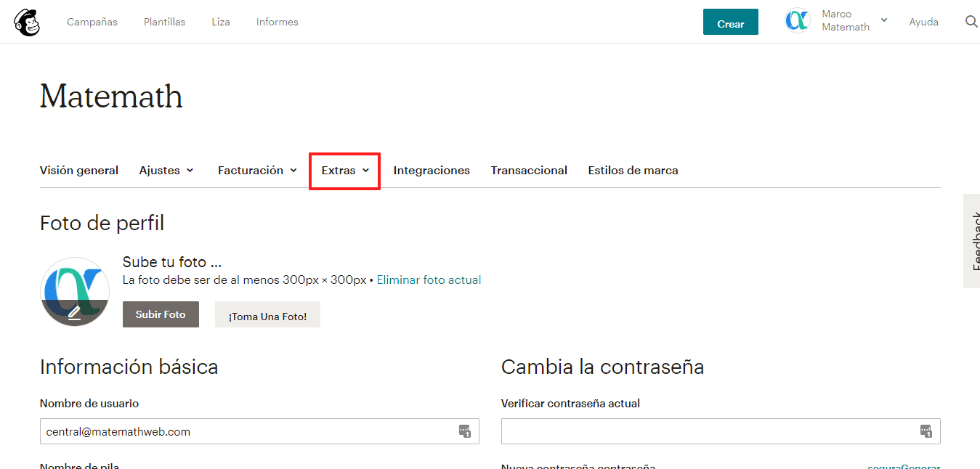
Task: Click password manager icon in current password field
Action: click(926, 431)
